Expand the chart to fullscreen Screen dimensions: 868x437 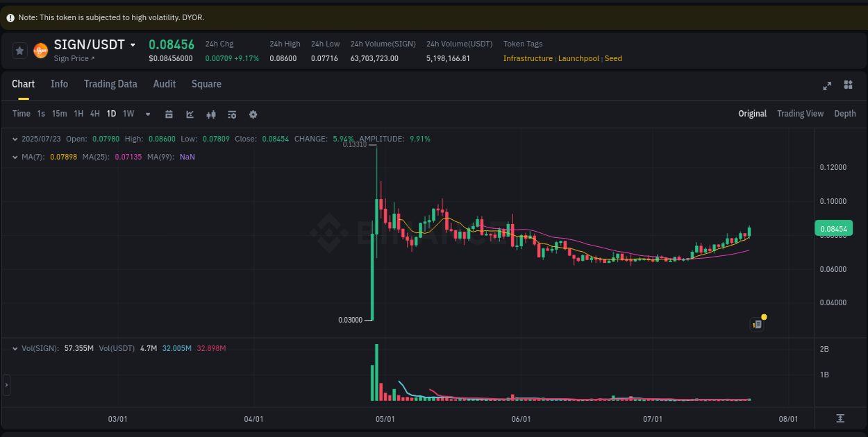tap(826, 85)
